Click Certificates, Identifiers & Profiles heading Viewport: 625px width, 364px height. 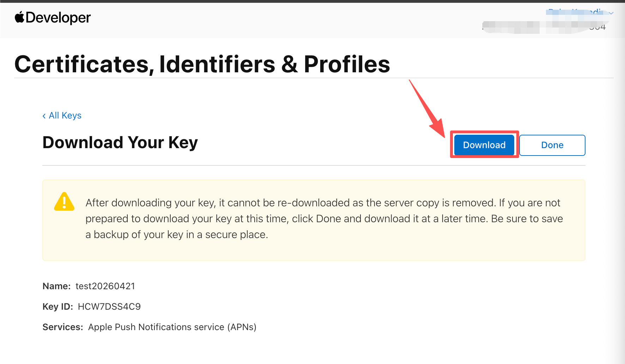(x=202, y=64)
